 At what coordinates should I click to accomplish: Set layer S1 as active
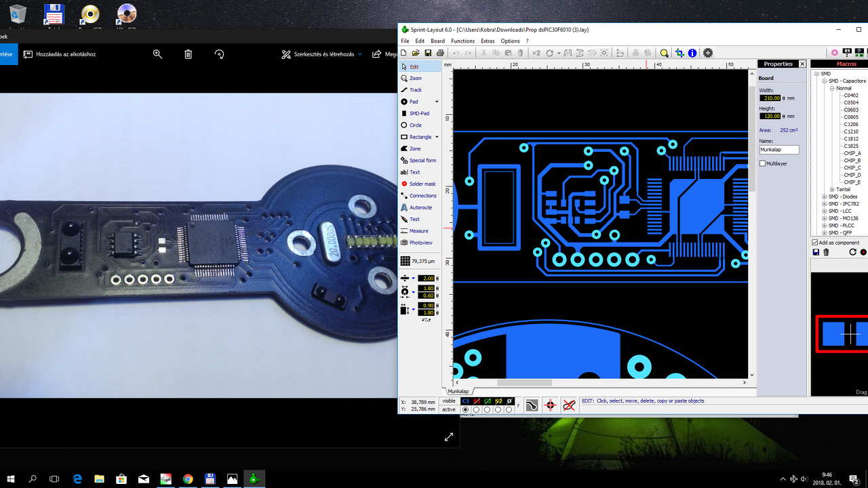point(476,410)
